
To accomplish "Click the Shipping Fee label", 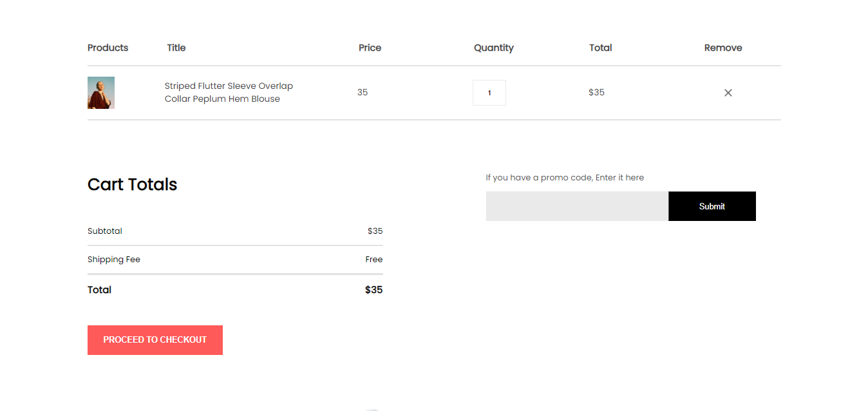I will pos(114,260).
